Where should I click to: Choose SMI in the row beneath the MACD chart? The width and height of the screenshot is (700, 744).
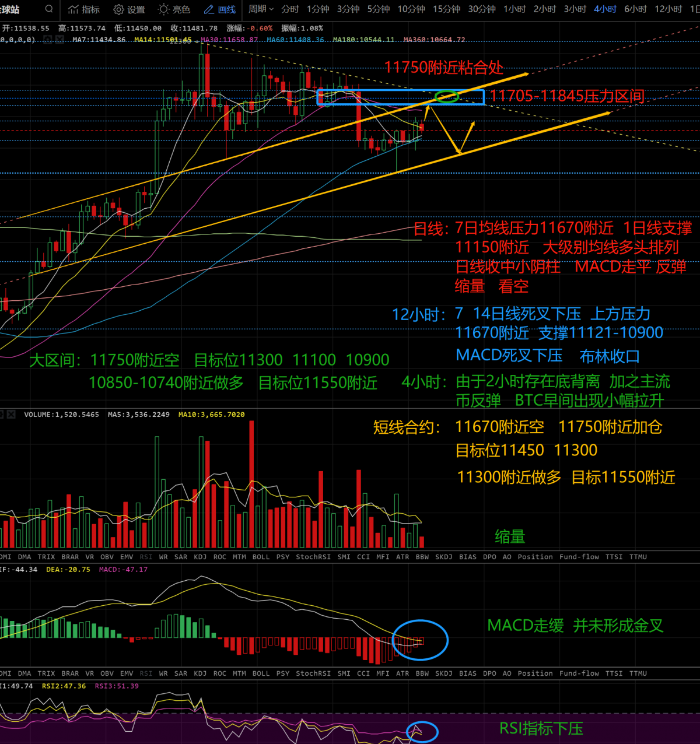[344, 673]
